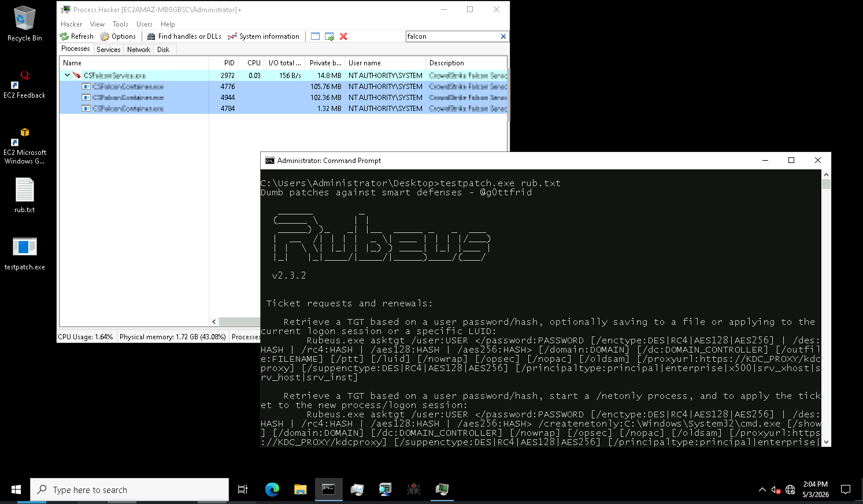Image resolution: width=863 pixels, height=504 pixels.
Task: Open the Help menu in Process Hacker
Action: [168, 24]
